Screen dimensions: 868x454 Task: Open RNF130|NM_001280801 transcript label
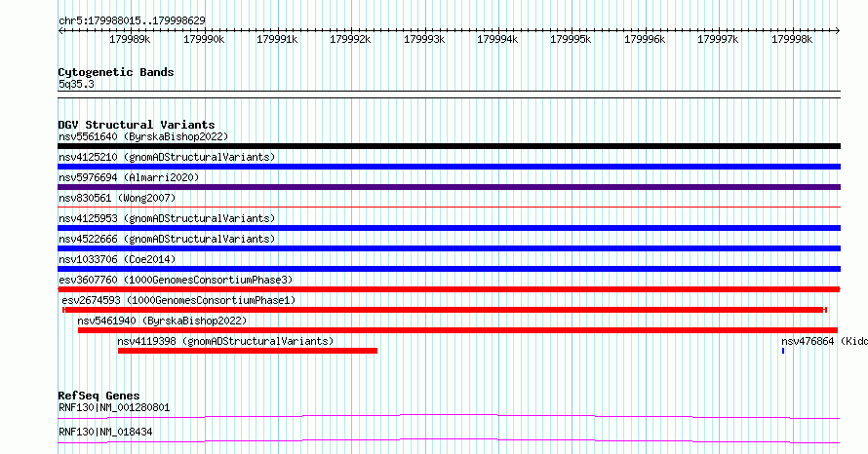tap(114, 407)
